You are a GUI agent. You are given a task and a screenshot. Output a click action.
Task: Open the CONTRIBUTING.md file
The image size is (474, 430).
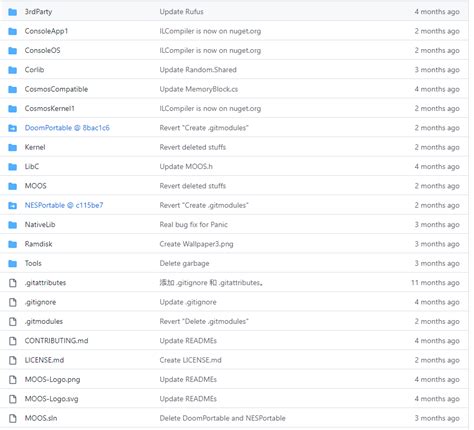click(56, 341)
